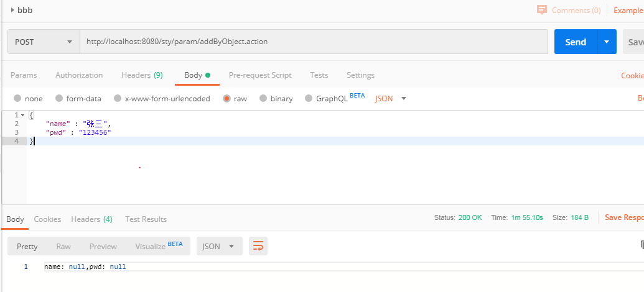
Task: Open the Tests tab
Action: point(319,75)
